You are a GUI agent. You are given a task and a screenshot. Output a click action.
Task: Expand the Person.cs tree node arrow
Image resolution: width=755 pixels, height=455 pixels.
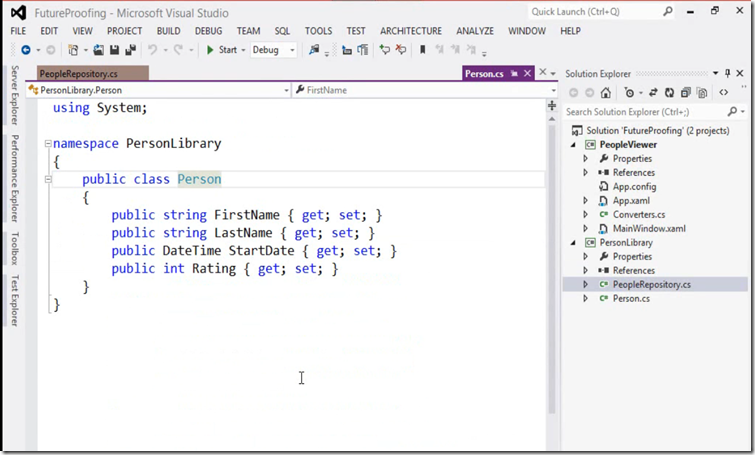586,299
